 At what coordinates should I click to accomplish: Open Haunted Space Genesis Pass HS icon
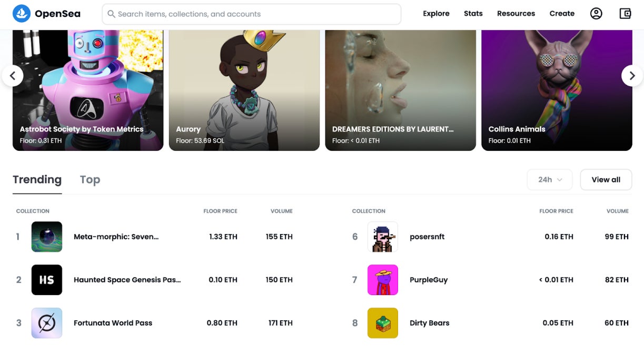[x=47, y=280]
